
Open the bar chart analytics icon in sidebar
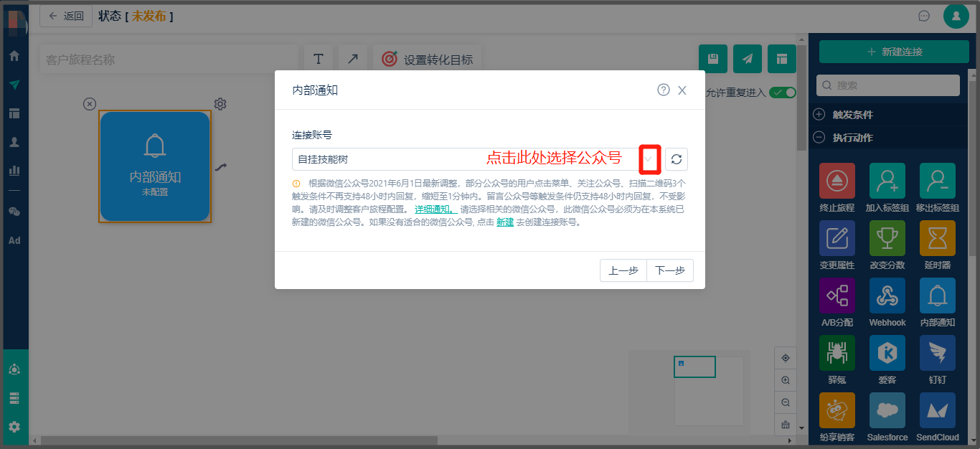point(14,171)
